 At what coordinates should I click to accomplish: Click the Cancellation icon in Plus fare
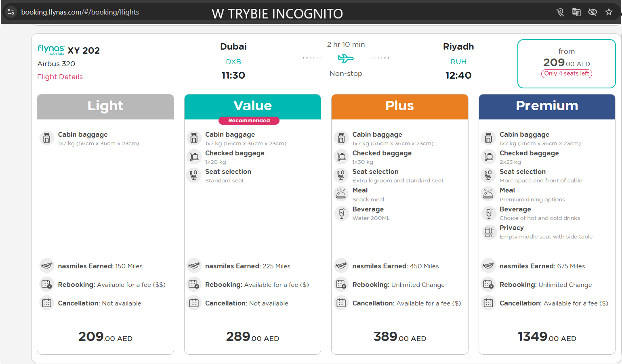[341, 303]
